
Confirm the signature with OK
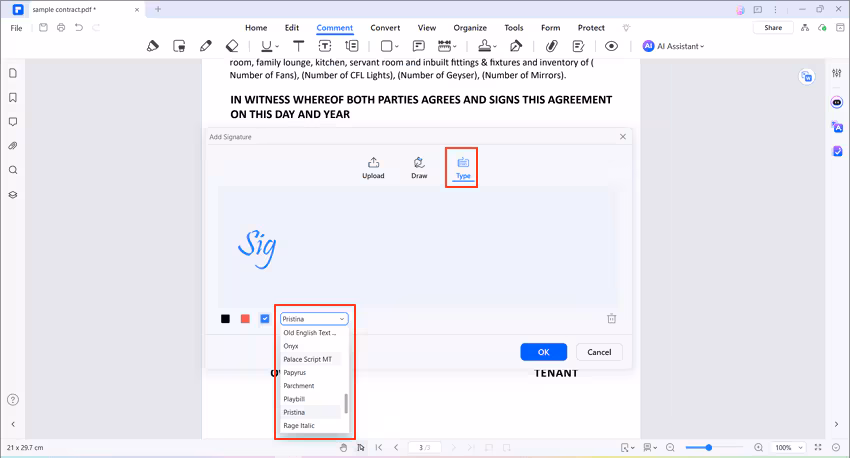click(x=544, y=352)
